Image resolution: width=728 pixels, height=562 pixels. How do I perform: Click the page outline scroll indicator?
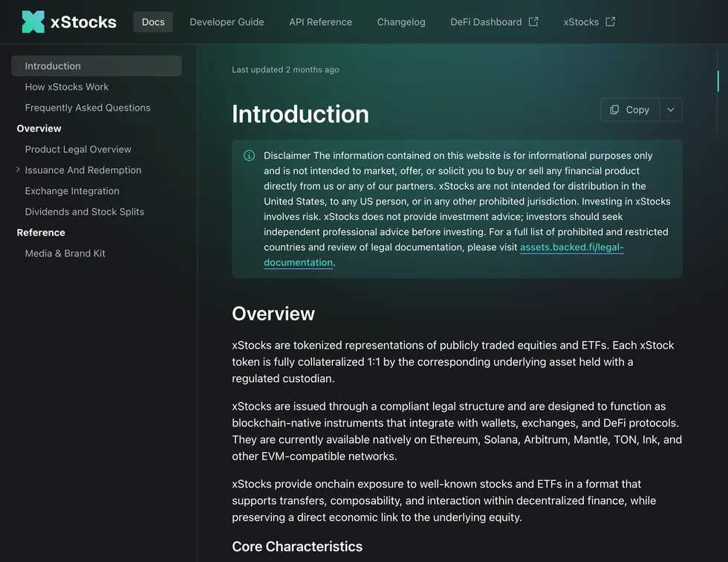[x=718, y=81]
